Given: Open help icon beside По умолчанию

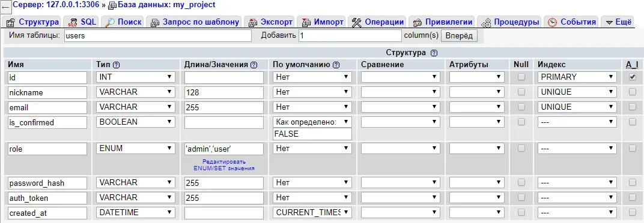Looking at the screenshot, I should tap(336, 65).
